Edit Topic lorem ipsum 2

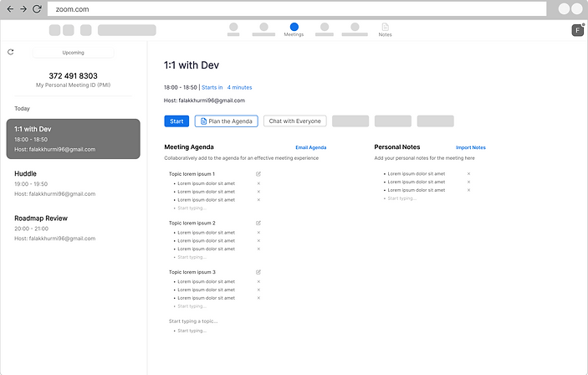pyautogui.click(x=258, y=223)
